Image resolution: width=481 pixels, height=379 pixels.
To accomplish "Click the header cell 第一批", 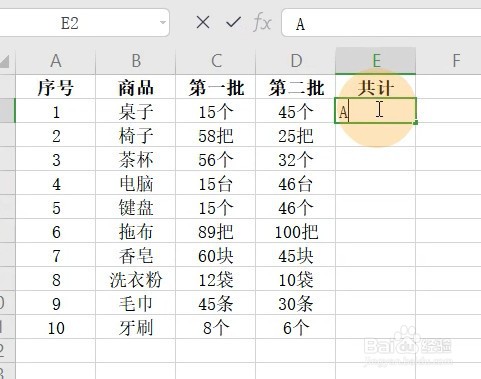I will point(216,87).
